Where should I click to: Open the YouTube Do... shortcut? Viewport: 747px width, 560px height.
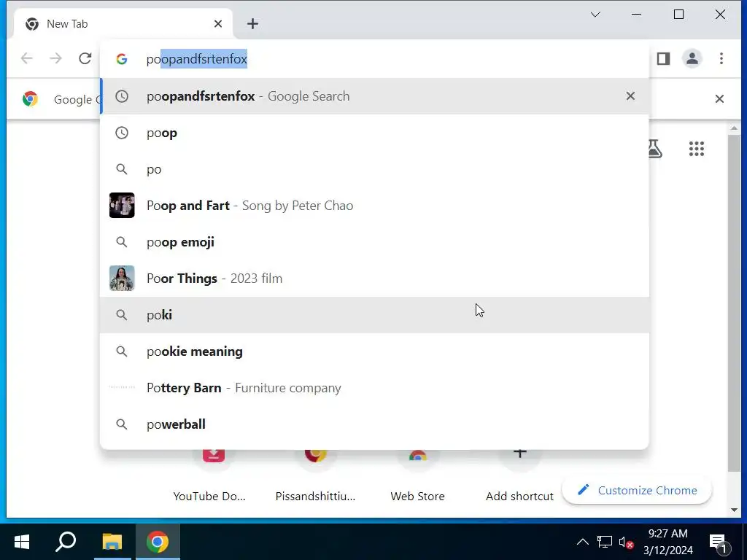tap(209, 476)
